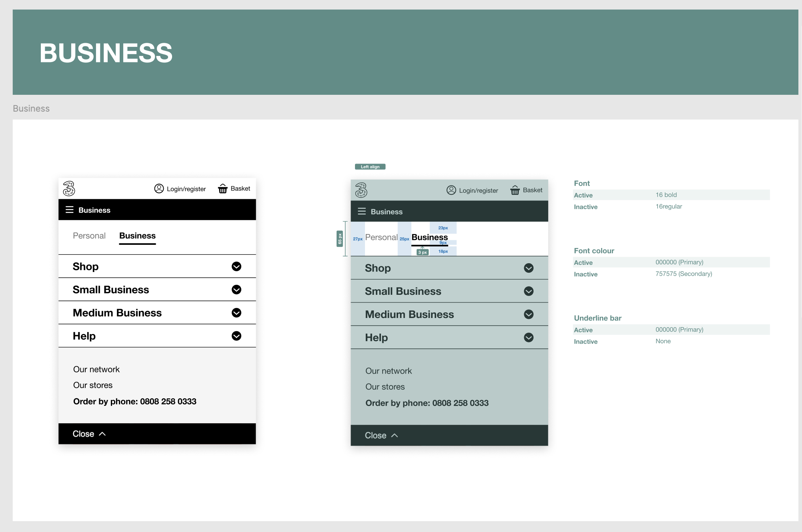Expand Shop chevron in right annotated mockup
802x532 pixels.
529,268
